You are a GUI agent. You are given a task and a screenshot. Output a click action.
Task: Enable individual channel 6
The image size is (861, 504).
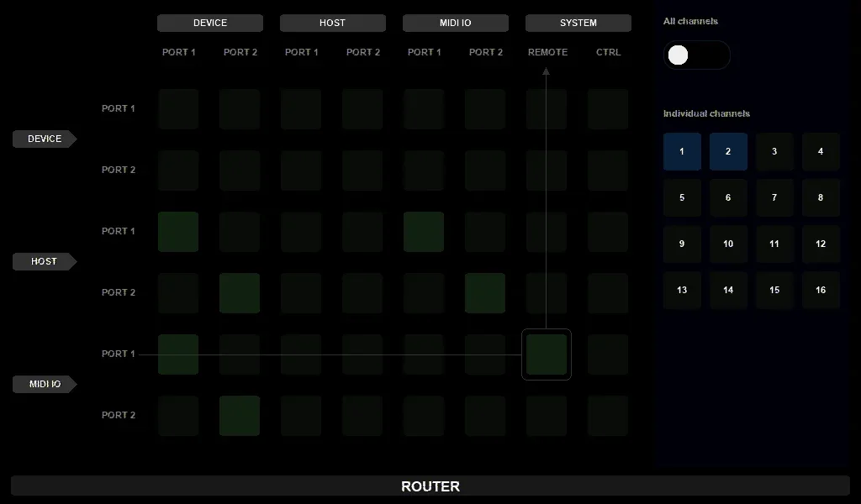point(728,197)
